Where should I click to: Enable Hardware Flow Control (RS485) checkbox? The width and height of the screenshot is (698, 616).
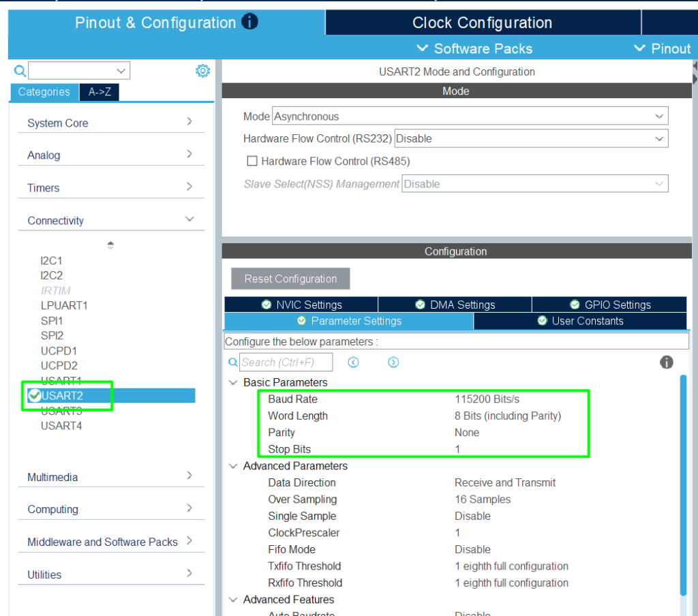coord(252,161)
